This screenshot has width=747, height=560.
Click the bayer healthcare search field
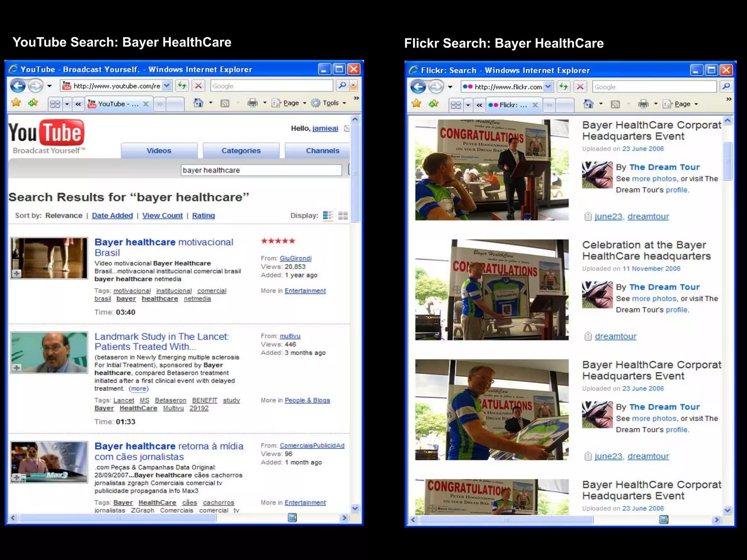click(x=261, y=170)
